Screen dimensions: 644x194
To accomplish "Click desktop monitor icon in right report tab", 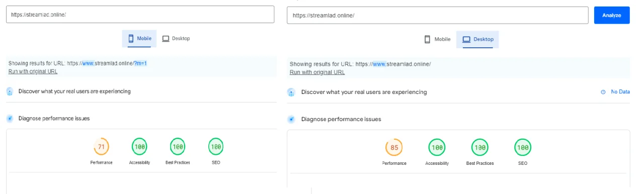I will [466, 39].
